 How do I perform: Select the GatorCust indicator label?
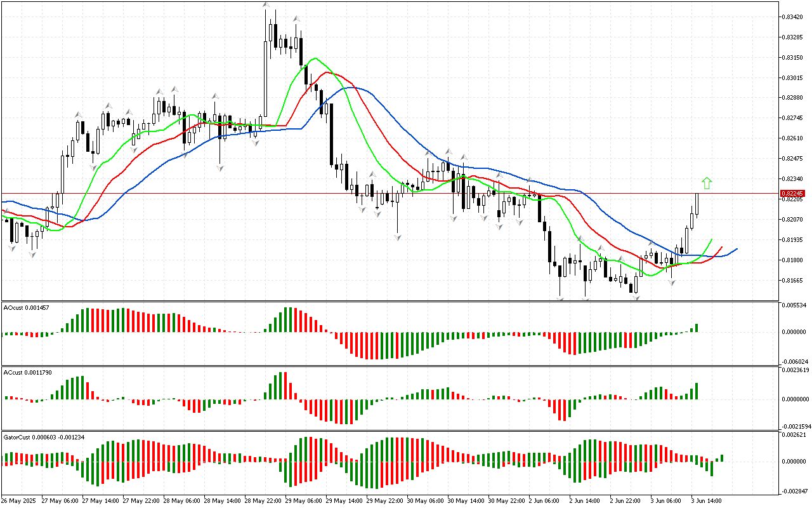(x=44, y=438)
